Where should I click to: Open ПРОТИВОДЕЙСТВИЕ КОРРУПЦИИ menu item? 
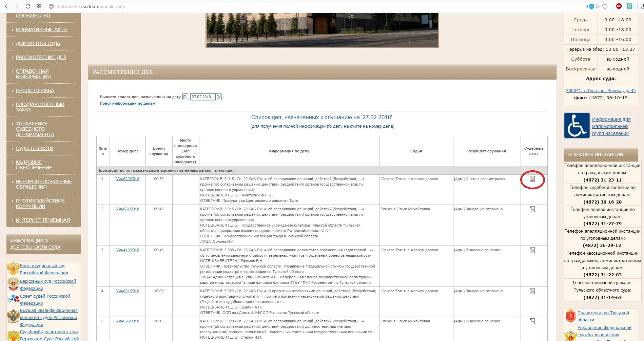tap(40, 204)
